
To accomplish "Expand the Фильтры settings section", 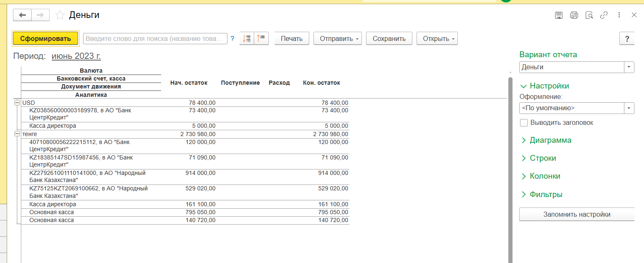I will point(546,195).
